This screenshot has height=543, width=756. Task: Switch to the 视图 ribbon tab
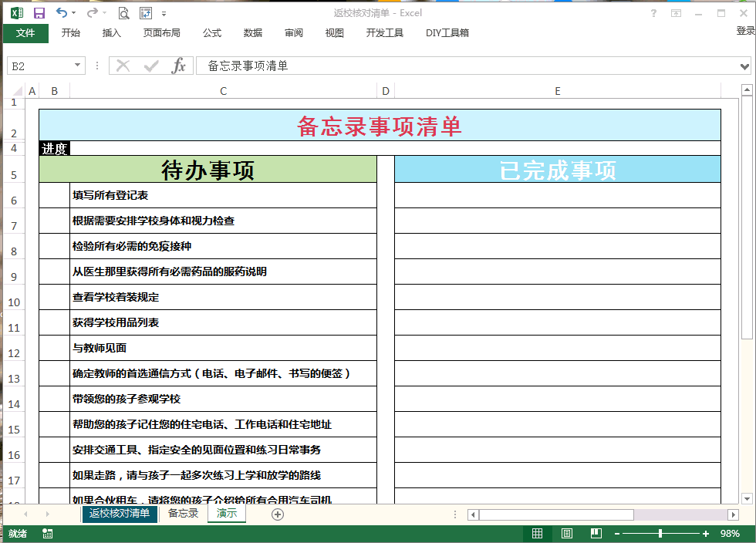pyautogui.click(x=335, y=33)
